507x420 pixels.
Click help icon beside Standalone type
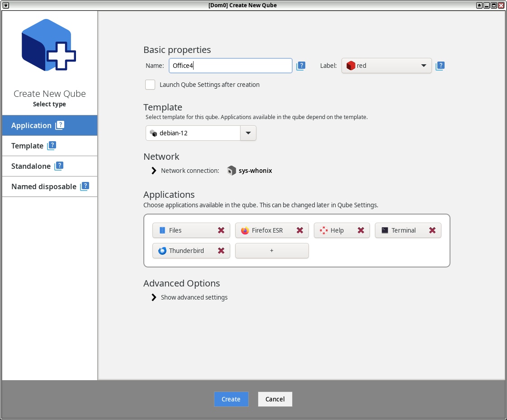[x=59, y=166]
